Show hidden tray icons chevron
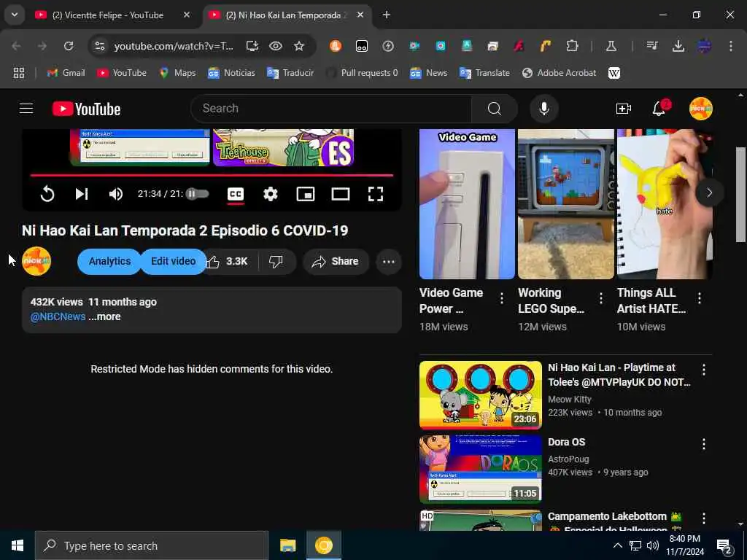Viewport: 747px width, 560px height. (x=617, y=545)
